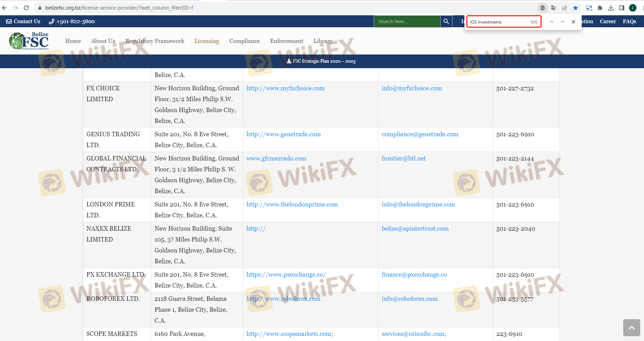Click the site search magnifier icon

[x=446, y=21]
